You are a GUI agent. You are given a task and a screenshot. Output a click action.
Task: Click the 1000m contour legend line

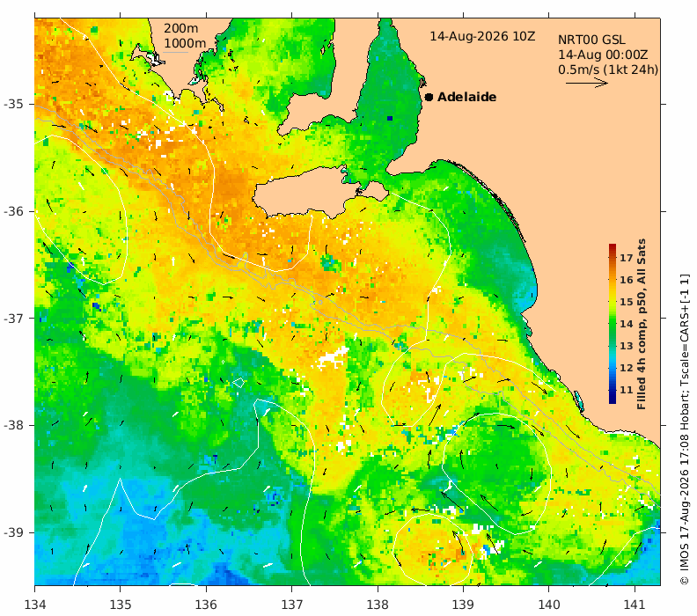(176, 53)
